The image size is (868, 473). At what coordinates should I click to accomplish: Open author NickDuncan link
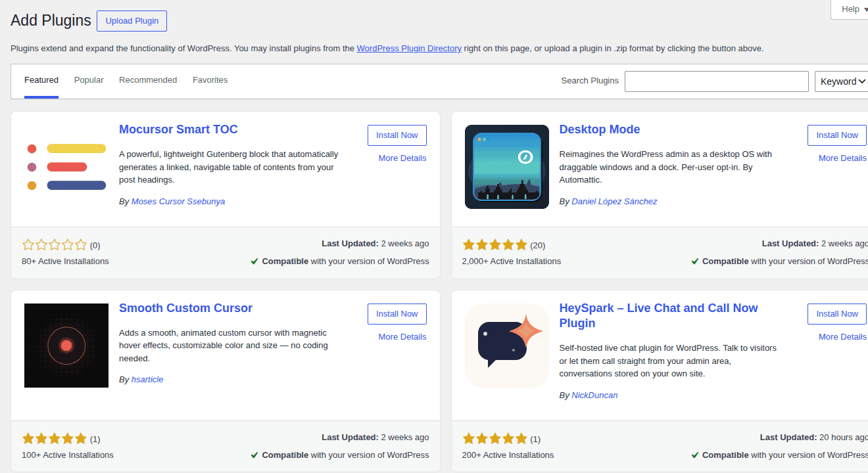pyautogui.click(x=594, y=395)
